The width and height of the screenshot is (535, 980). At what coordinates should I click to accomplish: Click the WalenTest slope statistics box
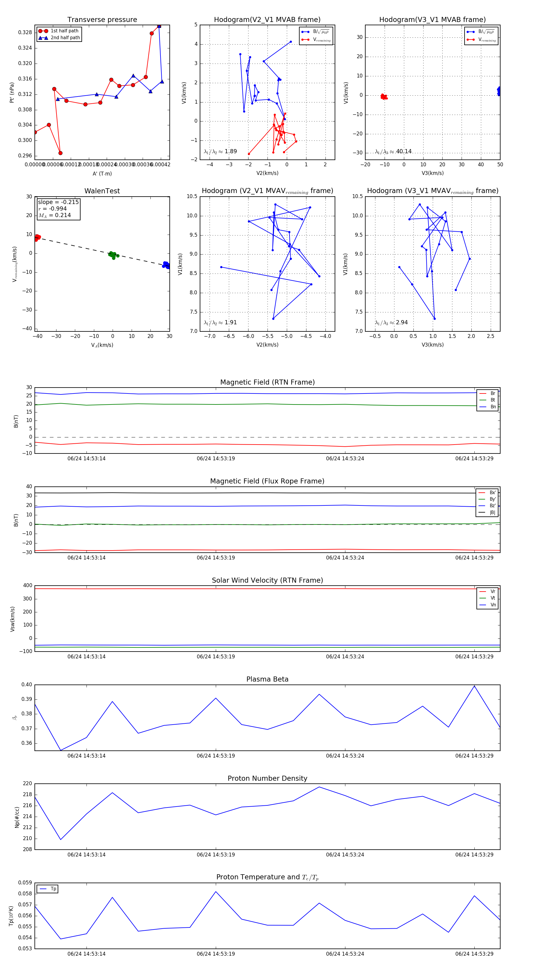(58, 208)
